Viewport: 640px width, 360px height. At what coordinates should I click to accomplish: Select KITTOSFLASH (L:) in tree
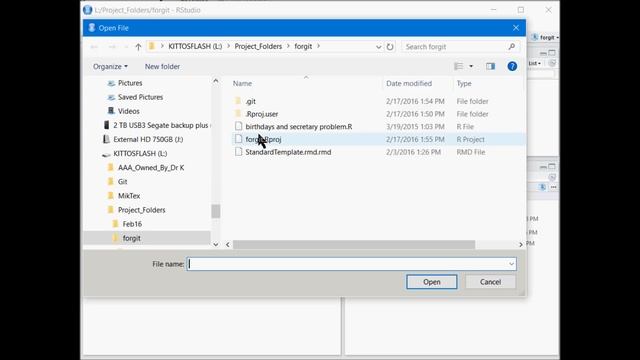click(x=140, y=153)
